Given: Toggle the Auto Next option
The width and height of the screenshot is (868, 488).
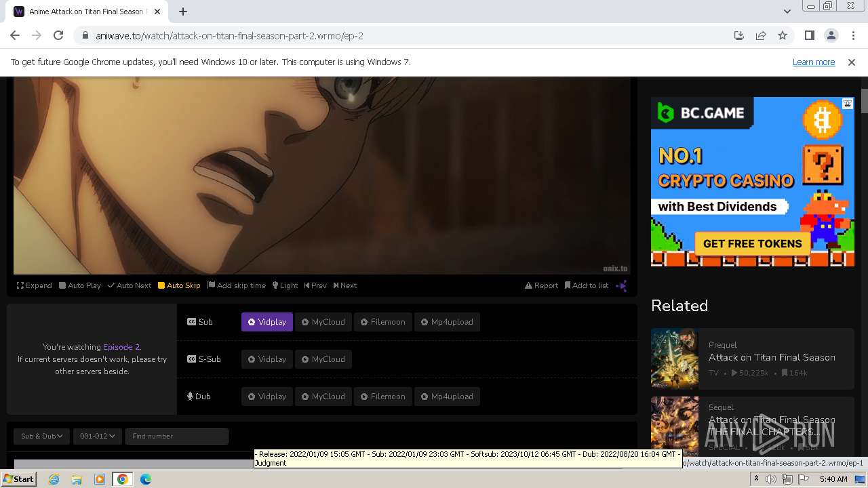Looking at the screenshot, I should pos(129,285).
